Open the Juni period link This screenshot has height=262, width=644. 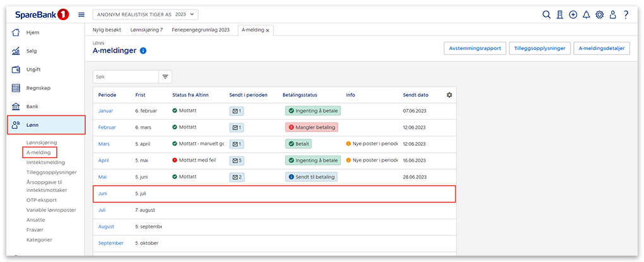tap(104, 193)
